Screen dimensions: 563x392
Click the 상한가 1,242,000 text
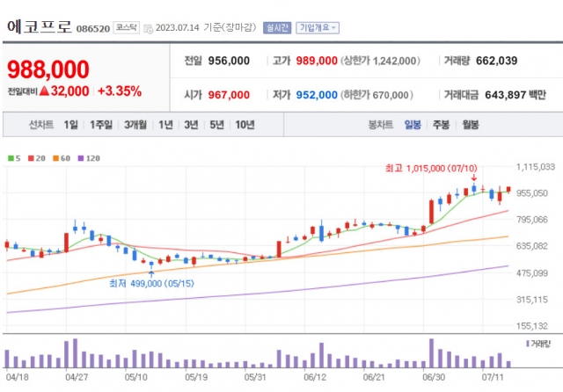pos(380,61)
